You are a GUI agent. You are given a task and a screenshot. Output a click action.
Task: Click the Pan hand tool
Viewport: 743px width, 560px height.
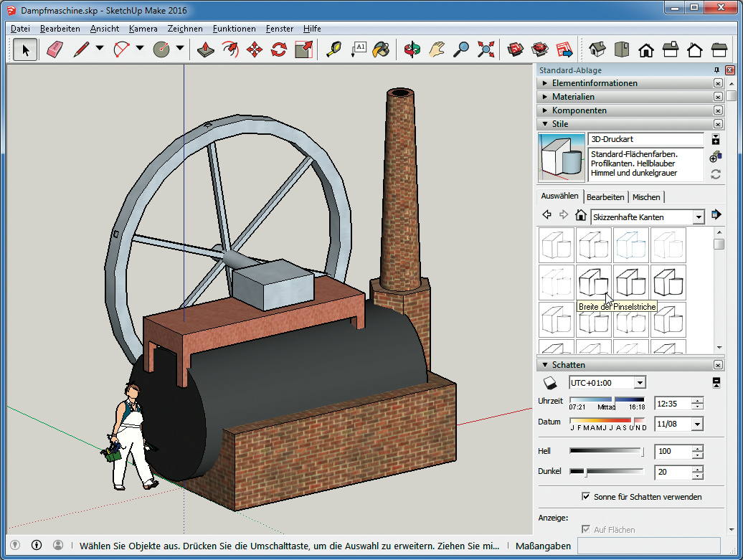pyautogui.click(x=437, y=49)
